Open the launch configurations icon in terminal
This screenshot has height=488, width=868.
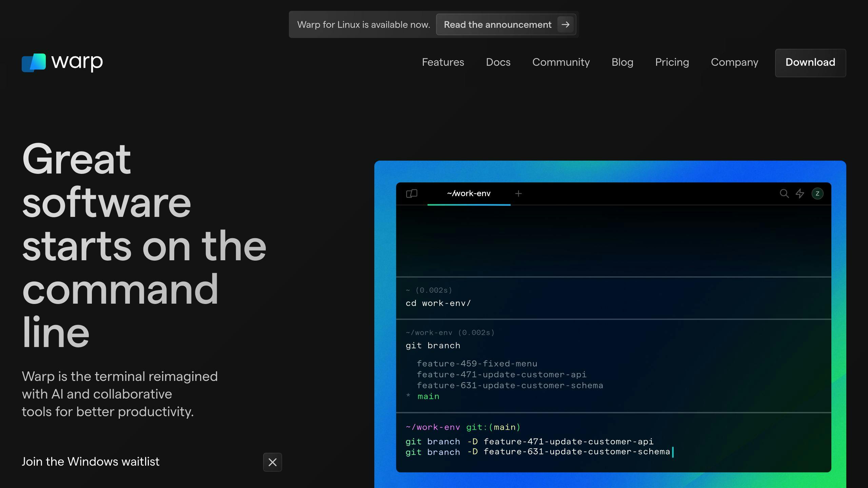click(412, 194)
